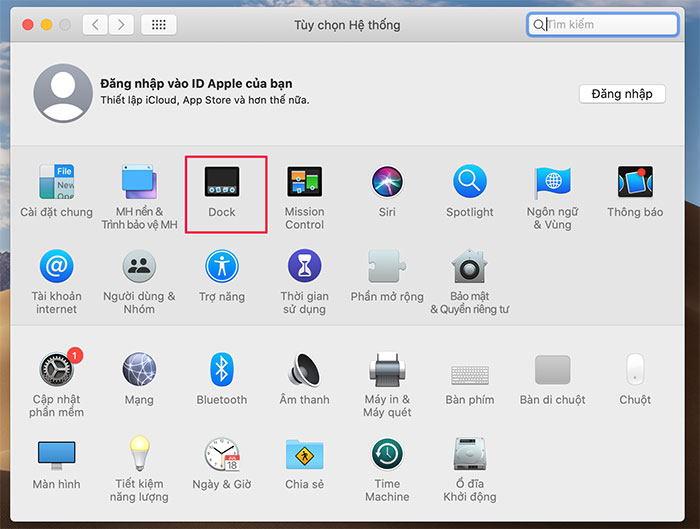
Task: Click 'Đăng nhập vào ID Apple của bạn' text
Action: coord(196,83)
